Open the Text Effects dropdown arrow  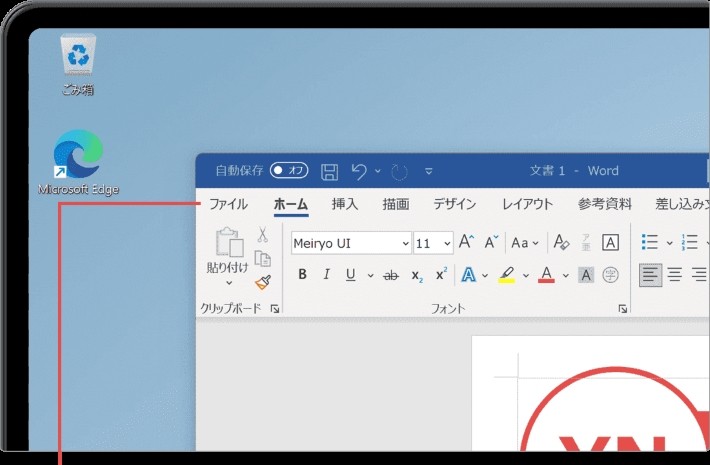[485, 275]
